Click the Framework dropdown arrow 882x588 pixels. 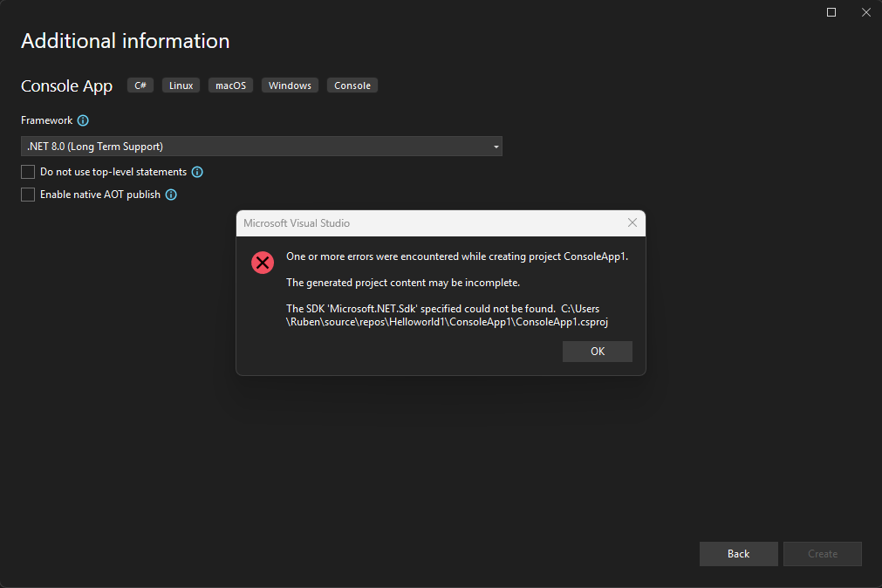pos(496,147)
